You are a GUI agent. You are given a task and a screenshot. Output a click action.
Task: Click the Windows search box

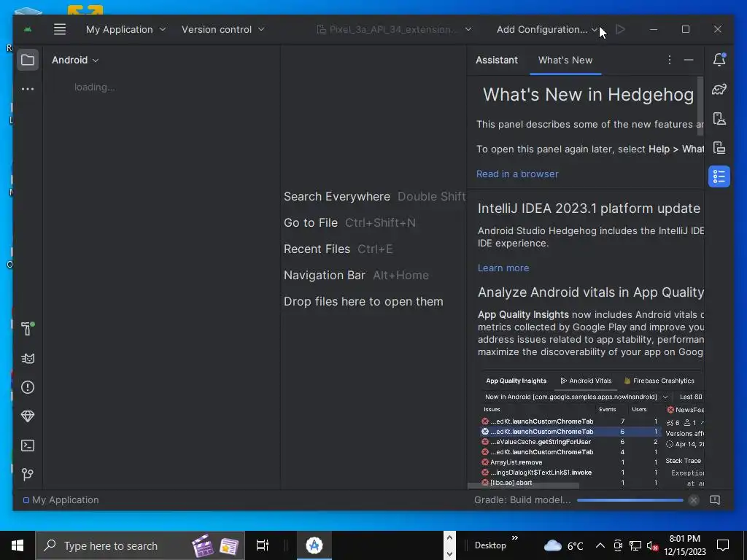(x=140, y=545)
